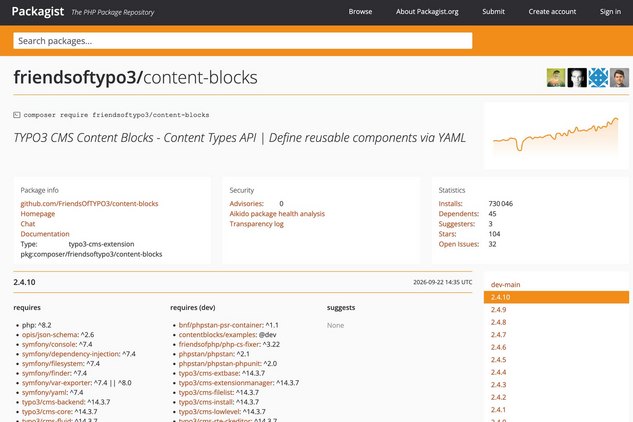Focus the Search packages field
Screen dimensions: 633x422
click(x=243, y=41)
